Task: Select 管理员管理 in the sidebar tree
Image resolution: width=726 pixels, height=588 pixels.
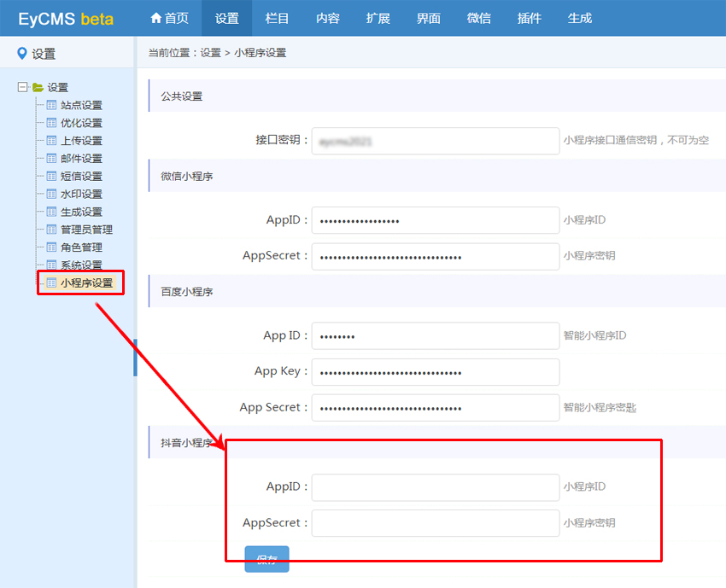Action: pyautogui.click(x=86, y=230)
